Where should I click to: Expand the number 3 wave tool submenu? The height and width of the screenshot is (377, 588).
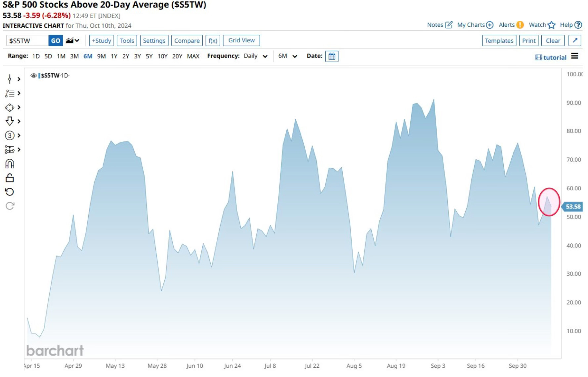pyautogui.click(x=19, y=136)
